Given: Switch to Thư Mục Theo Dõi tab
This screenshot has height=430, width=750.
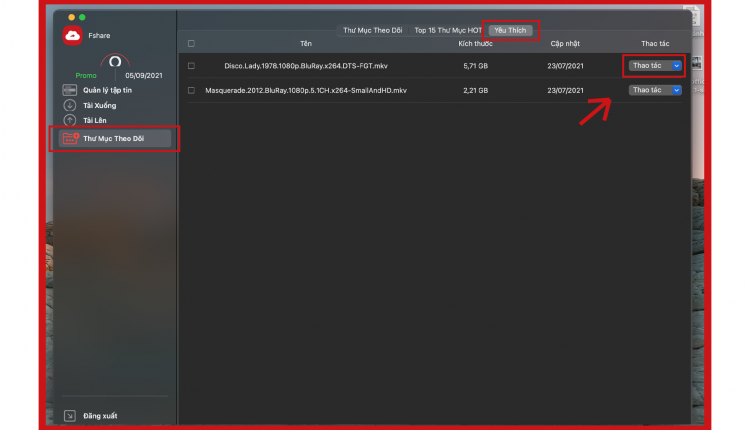Looking at the screenshot, I should pos(372,30).
